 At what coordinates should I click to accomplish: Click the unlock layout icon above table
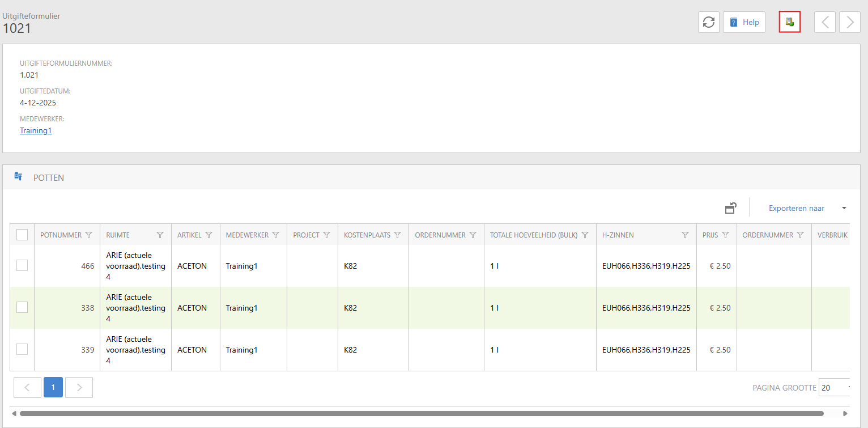coord(731,208)
